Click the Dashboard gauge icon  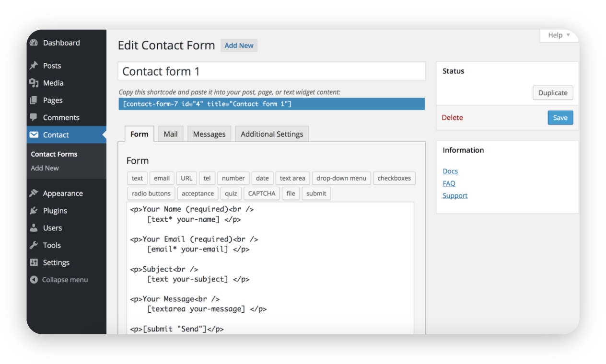(x=34, y=43)
